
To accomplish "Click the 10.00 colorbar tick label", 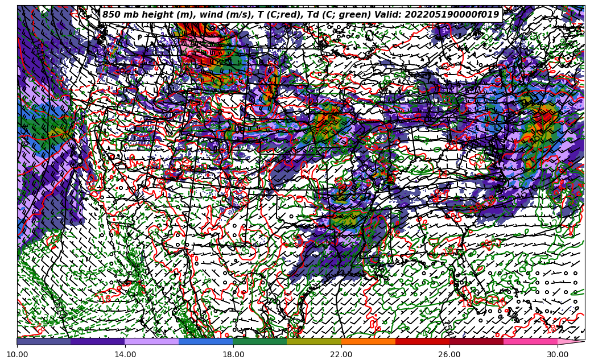I will point(17,354).
